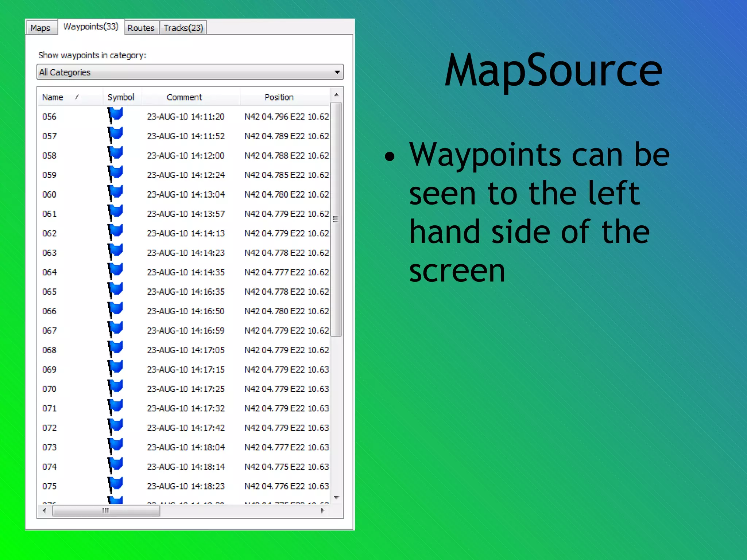Open the Tracks(23) tab
The height and width of the screenshot is (560, 747).
click(183, 28)
